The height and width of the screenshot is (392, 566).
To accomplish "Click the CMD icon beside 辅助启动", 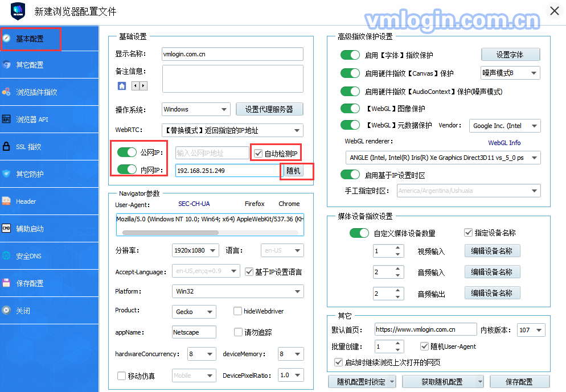I will point(6,228).
